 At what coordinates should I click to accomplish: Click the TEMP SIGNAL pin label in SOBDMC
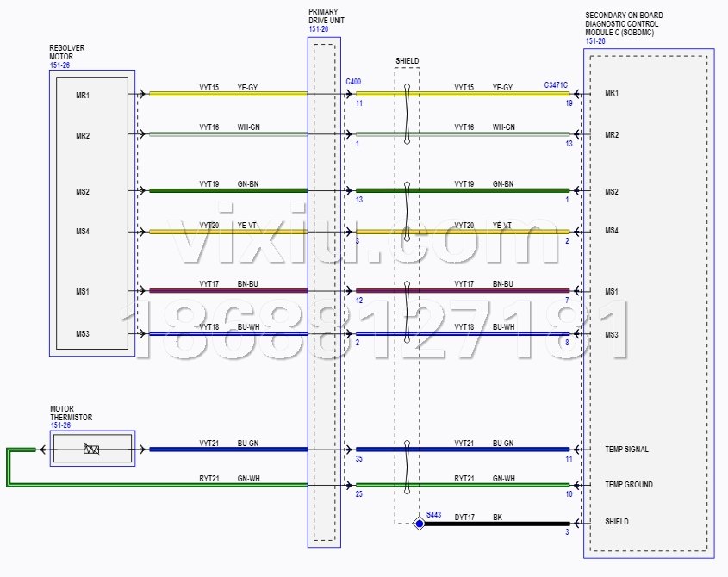pos(626,450)
